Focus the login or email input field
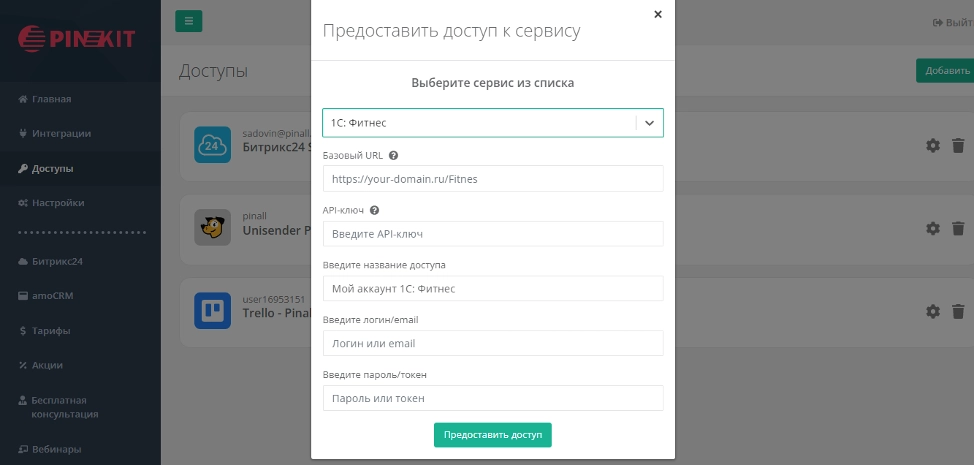 click(x=493, y=343)
